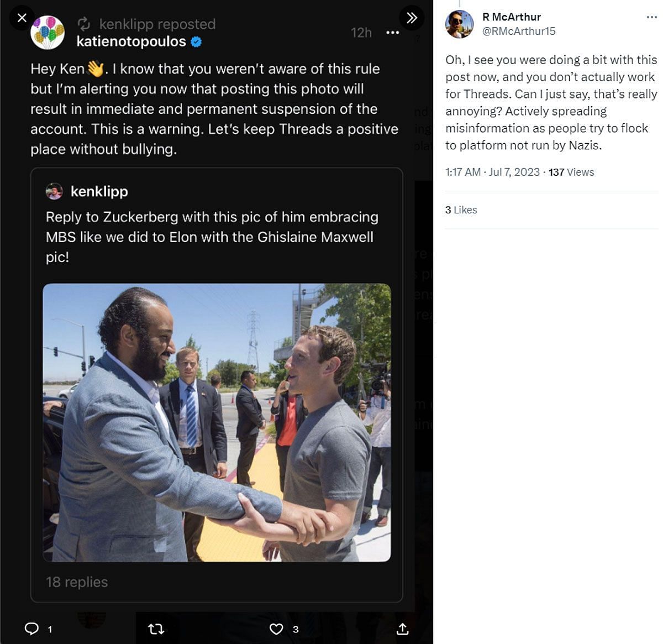The image size is (663, 644).
Task: Open the 18 replies link in quoted post
Action: [77, 582]
